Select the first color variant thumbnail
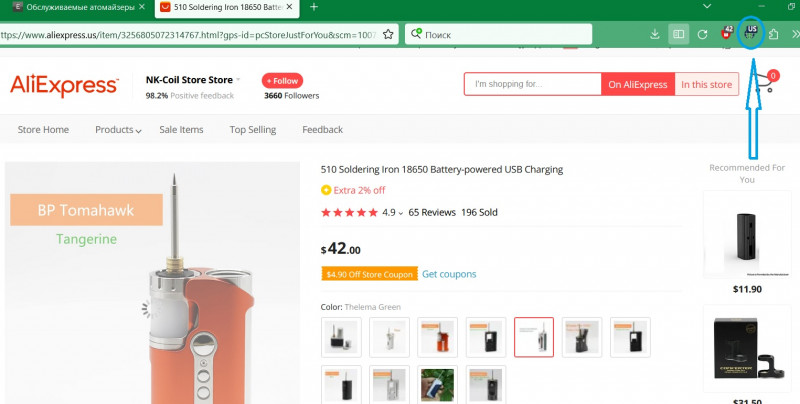800x404 pixels. [340, 337]
